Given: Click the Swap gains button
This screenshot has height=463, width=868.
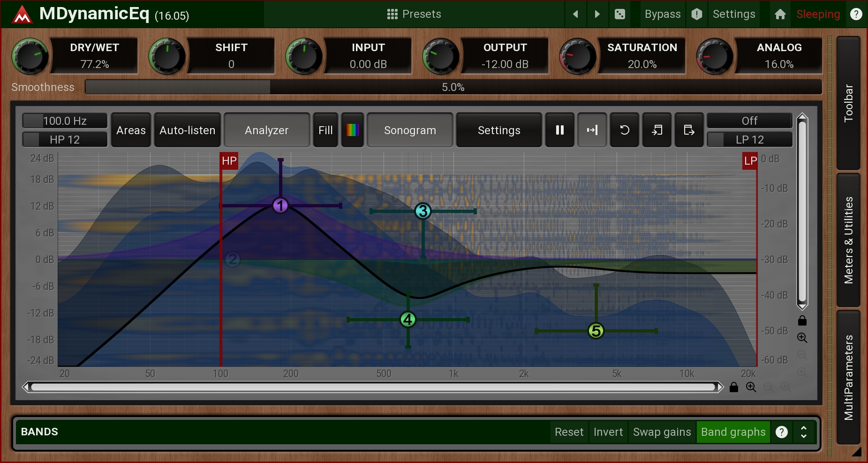Looking at the screenshot, I should click(x=662, y=432).
